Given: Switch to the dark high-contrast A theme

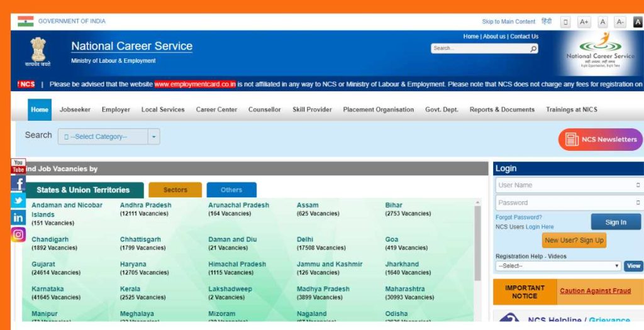Looking at the screenshot, I should pyautogui.click(x=637, y=22).
